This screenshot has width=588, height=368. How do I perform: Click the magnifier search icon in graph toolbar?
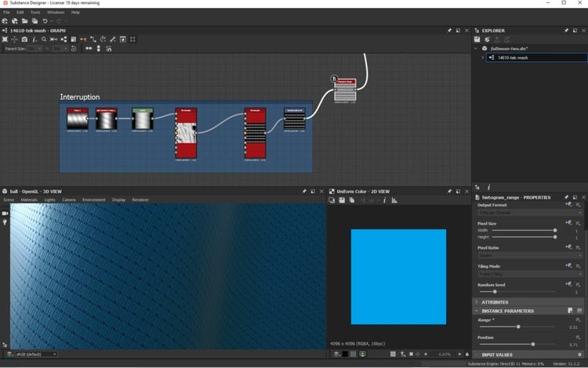[44, 39]
